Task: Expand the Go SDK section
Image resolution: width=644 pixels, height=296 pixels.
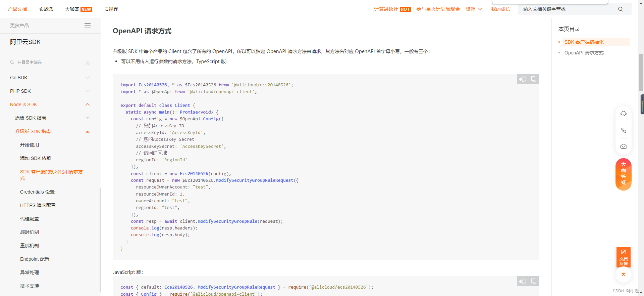Action: click(x=88, y=78)
